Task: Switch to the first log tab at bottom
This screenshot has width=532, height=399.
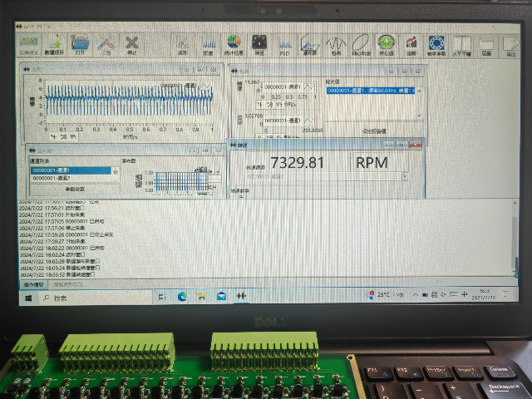Action: (x=33, y=284)
